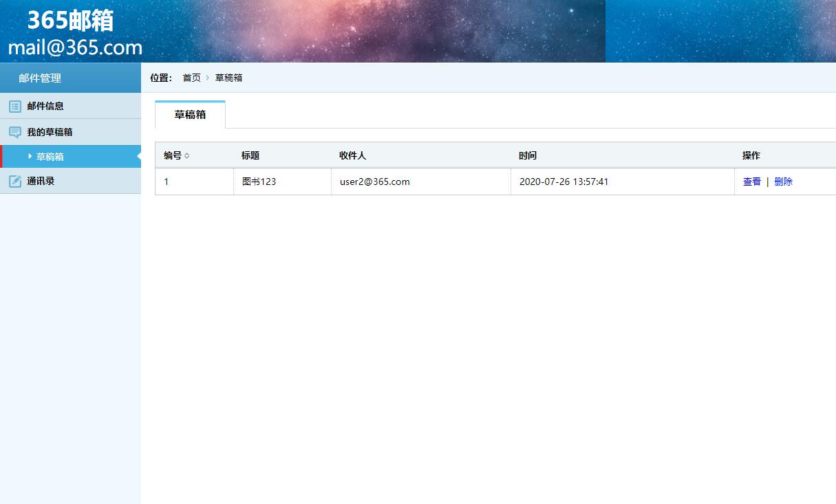Click the recipient user2@365.com in the table
Image resolution: width=836 pixels, height=504 pixels.
374,182
